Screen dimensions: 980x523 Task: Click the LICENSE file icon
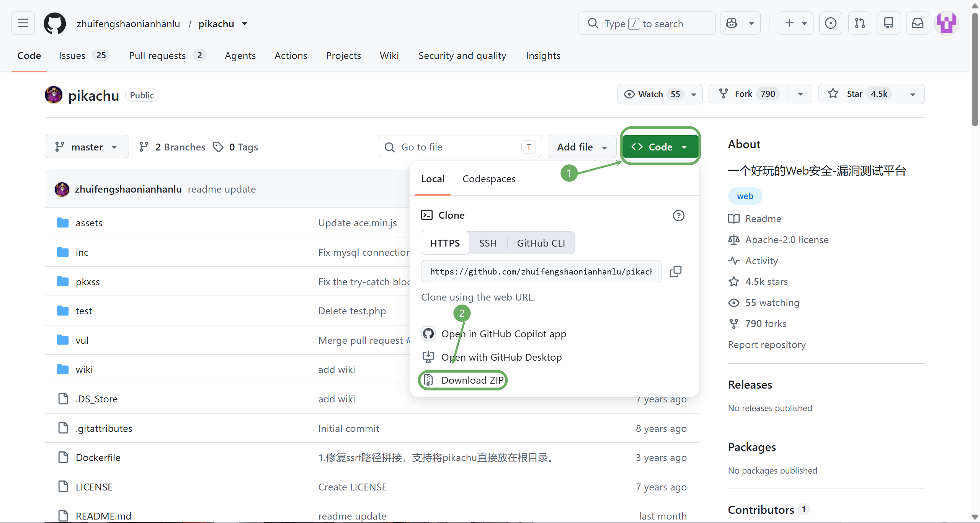[x=63, y=487]
